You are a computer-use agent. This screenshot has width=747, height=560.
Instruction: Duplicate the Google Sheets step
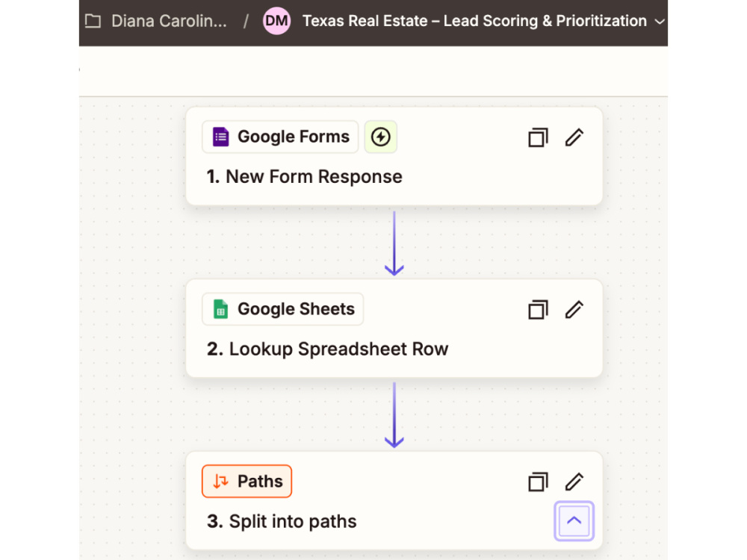539,310
